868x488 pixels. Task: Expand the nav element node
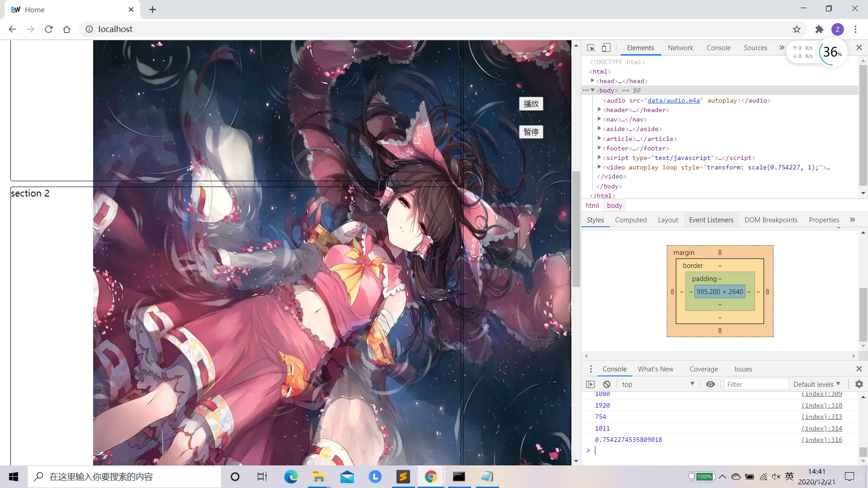(x=599, y=119)
